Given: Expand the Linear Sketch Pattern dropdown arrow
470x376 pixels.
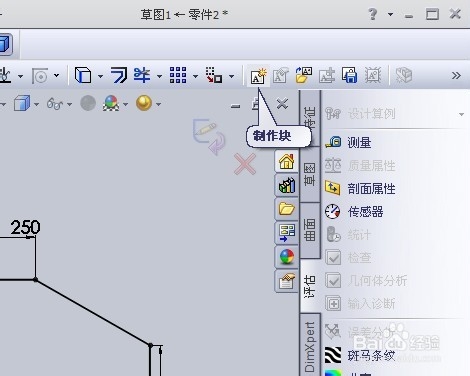Looking at the screenshot, I should tap(195, 77).
